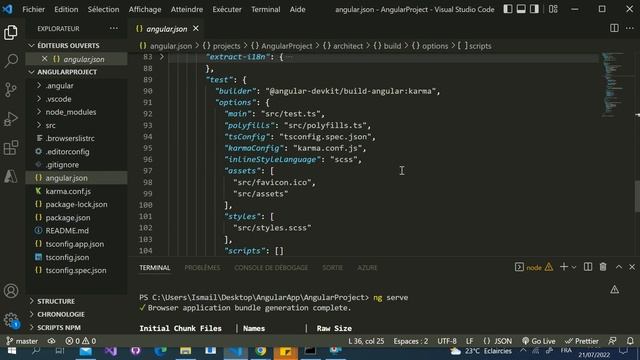Viewport: 640px width, 360px height.
Task: Open Customize Layout icon
Action: [553, 9]
